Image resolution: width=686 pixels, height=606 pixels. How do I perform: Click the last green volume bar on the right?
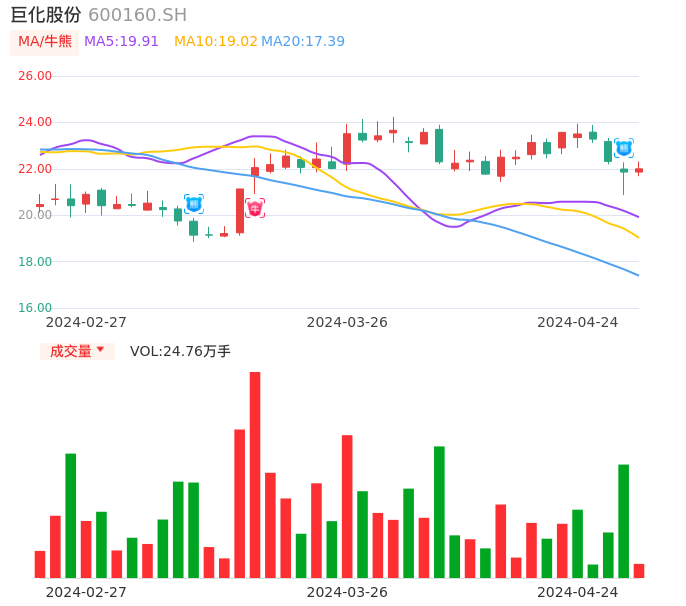624,520
